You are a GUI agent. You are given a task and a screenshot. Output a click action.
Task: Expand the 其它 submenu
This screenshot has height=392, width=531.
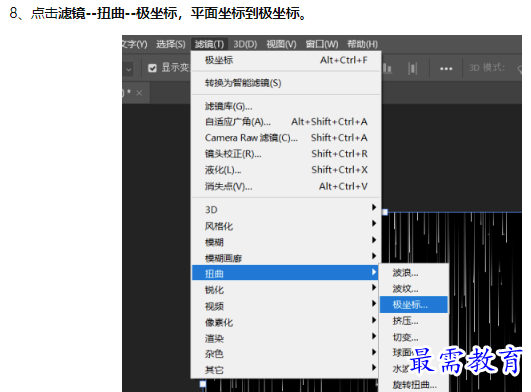coord(285,370)
